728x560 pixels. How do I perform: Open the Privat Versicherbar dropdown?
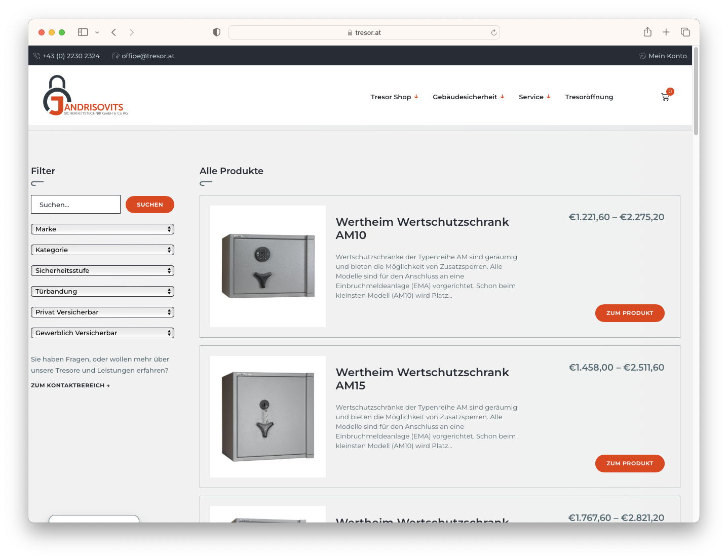tap(102, 312)
